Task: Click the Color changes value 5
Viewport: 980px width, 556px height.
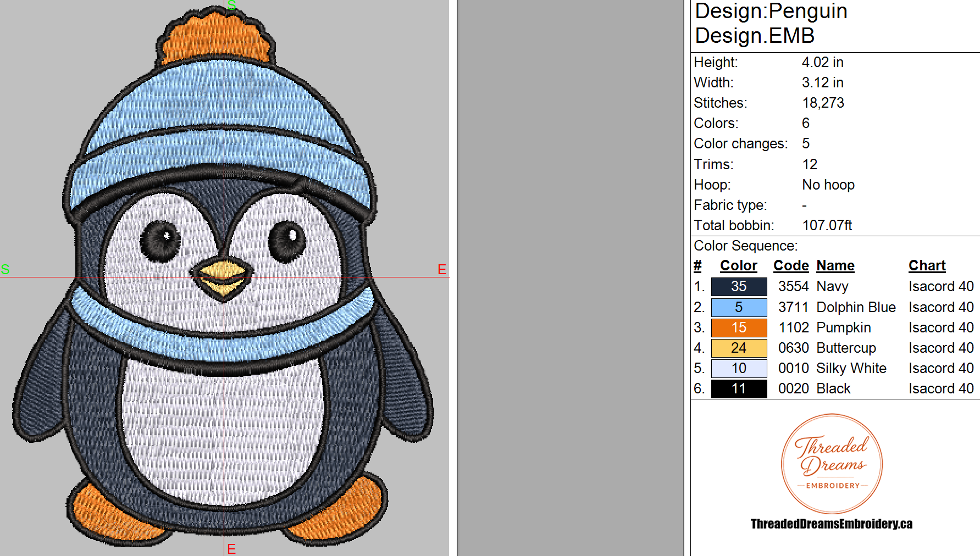Action: pos(806,143)
